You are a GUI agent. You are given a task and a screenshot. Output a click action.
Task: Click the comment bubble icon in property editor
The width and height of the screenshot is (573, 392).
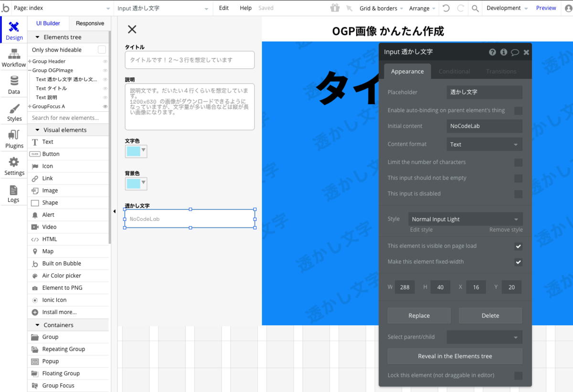515,52
